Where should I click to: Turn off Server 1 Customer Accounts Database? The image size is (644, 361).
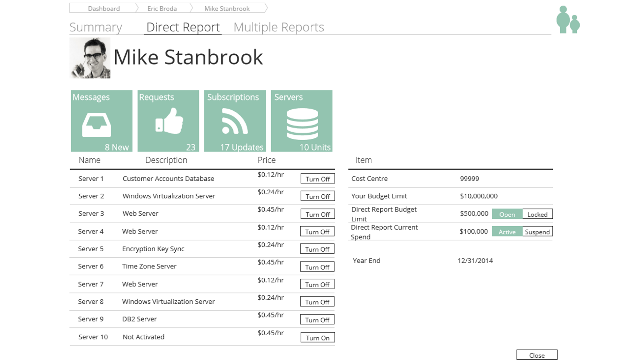point(317,179)
